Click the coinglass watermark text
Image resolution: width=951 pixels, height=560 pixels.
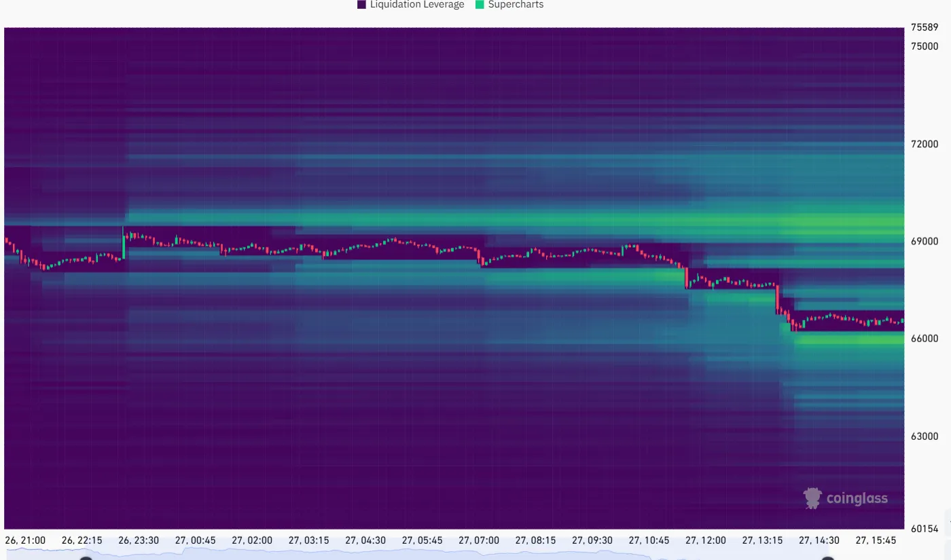point(857,499)
